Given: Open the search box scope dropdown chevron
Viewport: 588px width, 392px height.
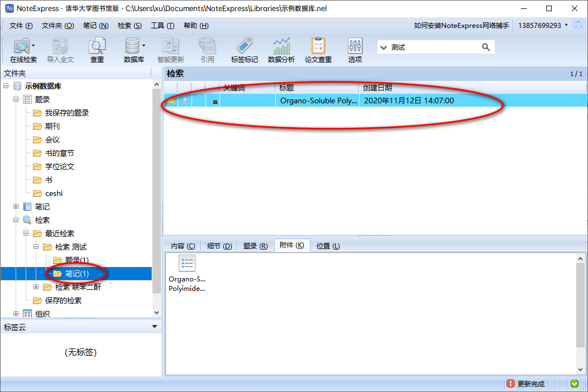Looking at the screenshot, I should [383, 47].
